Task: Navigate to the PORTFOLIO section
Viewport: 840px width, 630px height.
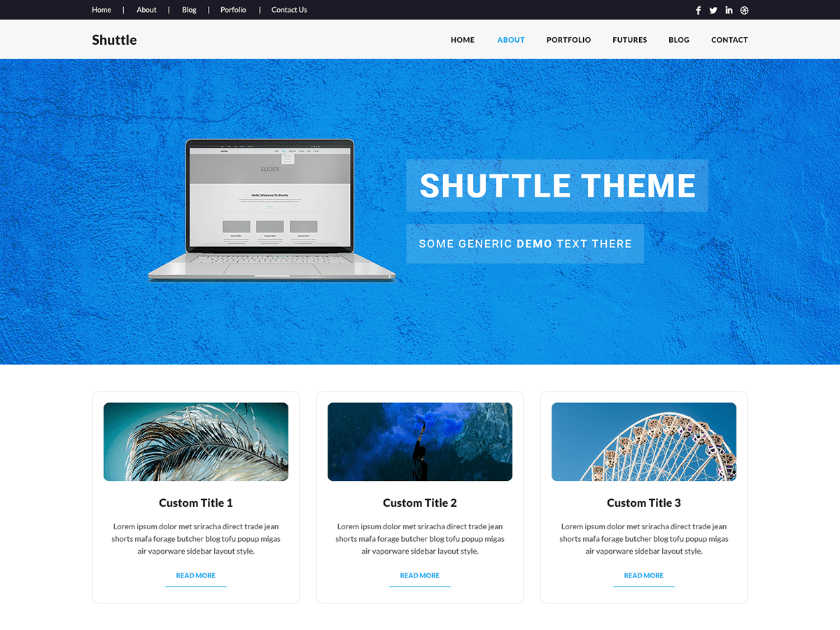Action: [568, 40]
